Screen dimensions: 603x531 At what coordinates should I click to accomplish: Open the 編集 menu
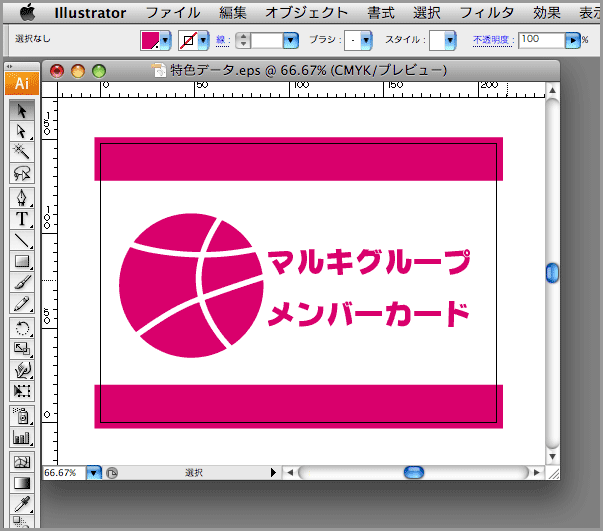click(233, 13)
